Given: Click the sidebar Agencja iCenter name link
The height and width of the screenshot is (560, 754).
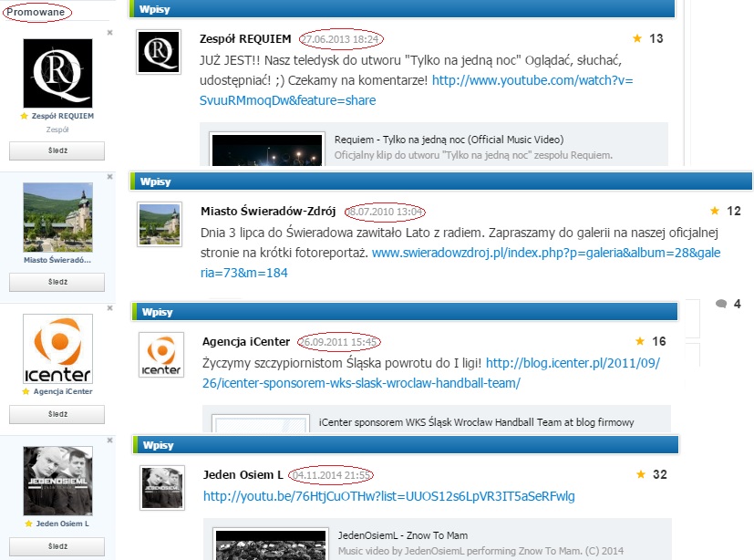Looking at the screenshot, I should click(x=63, y=391).
